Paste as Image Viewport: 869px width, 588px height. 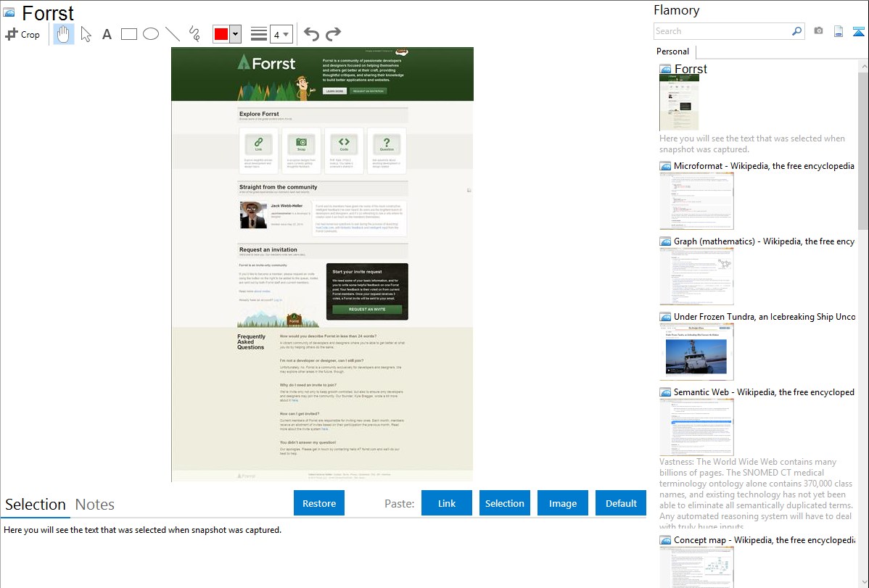[x=562, y=503]
